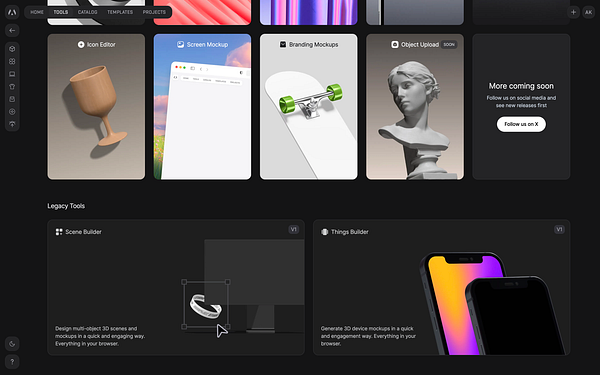Click the Branding Mockups title text
600x375 pixels.
click(314, 45)
